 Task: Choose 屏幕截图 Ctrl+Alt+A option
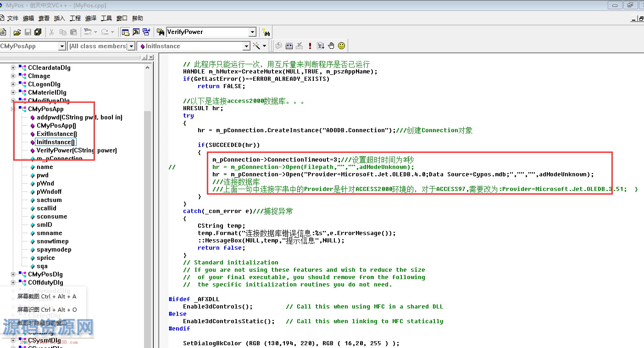(x=47, y=297)
